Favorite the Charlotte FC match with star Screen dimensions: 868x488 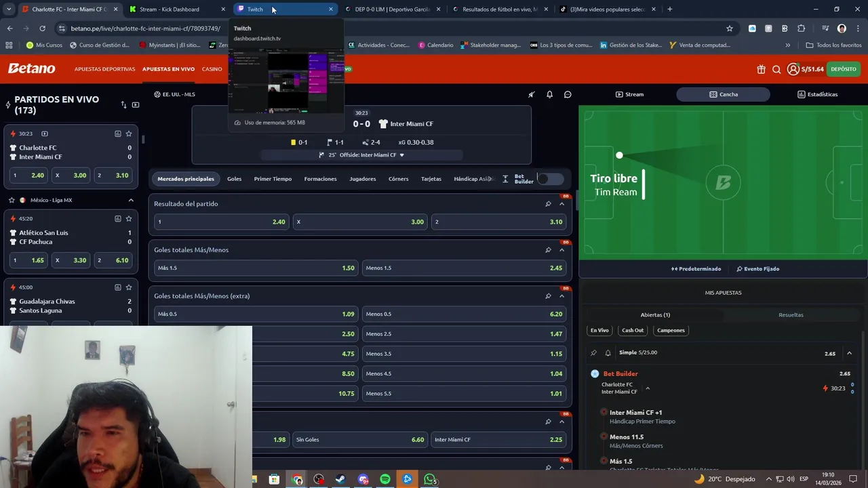[x=129, y=134]
